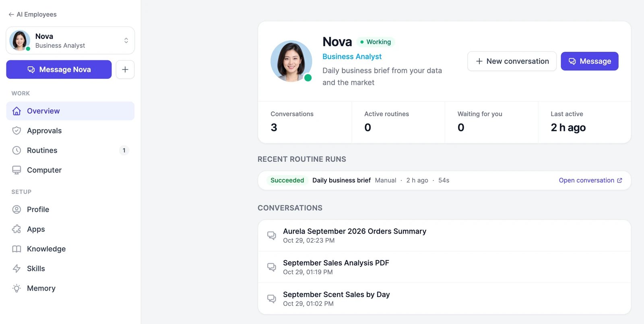
Task: Click the Skills lightning bolt icon
Action: click(x=17, y=269)
